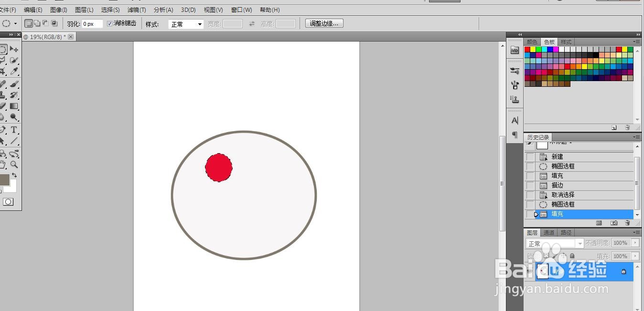
Task: Select the 3D Camera Rotate tool
Action: 14,154
